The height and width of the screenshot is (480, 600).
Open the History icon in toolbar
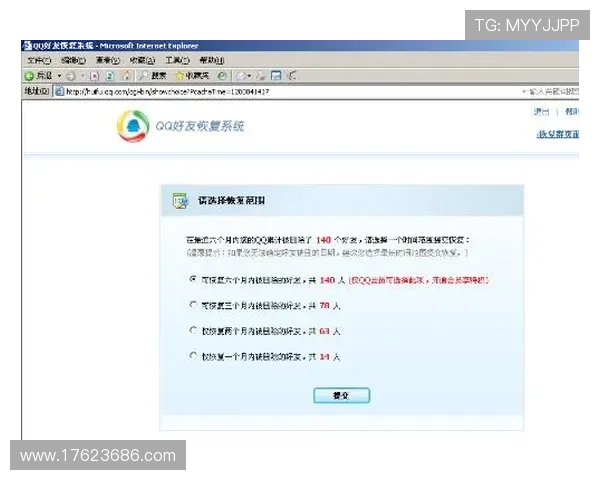pos(222,76)
